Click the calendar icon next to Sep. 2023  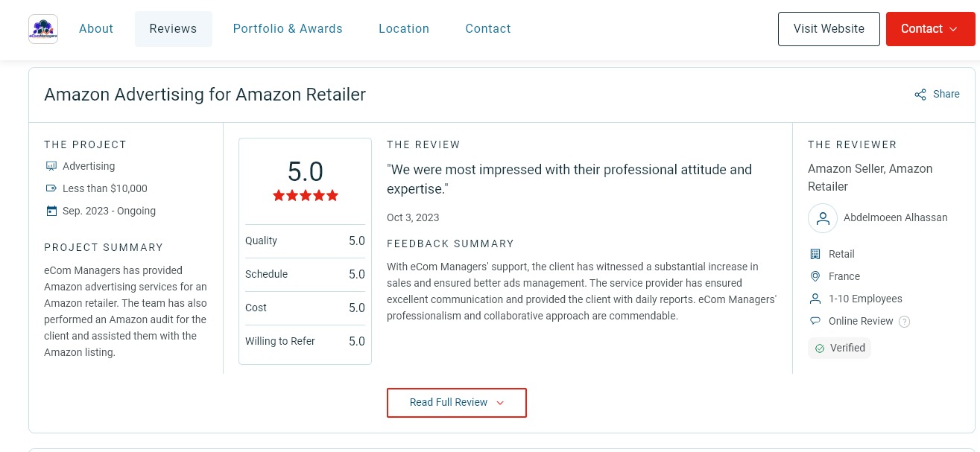point(51,211)
